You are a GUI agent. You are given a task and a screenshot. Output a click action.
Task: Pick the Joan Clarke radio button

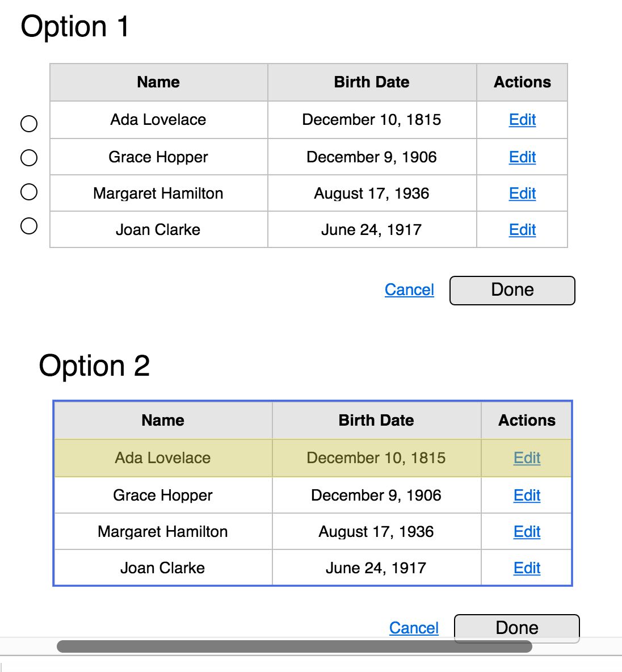tap(29, 226)
